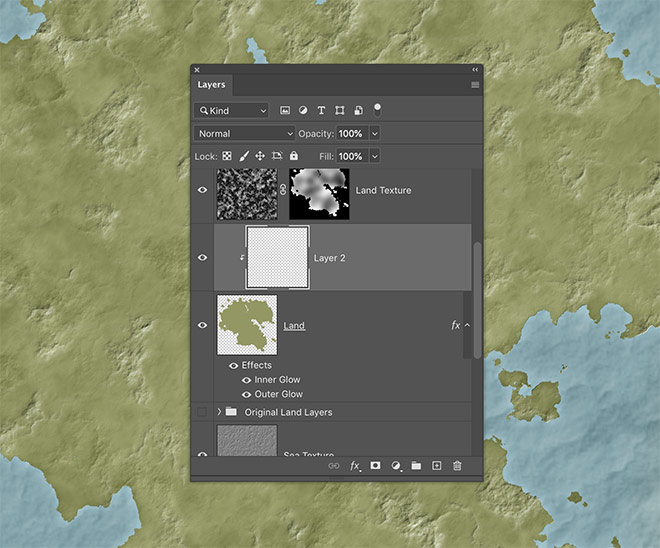Add a layer mask from bottom bar
The width and height of the screenshot is (660, 548).
(x=375, y=466)
